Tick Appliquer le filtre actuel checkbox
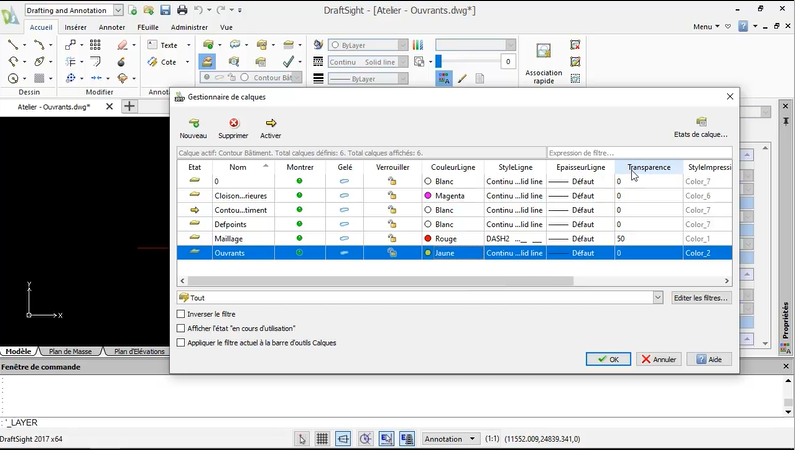Image resolution: width=795 pixels, height=450 pixels. coord(181,342)
